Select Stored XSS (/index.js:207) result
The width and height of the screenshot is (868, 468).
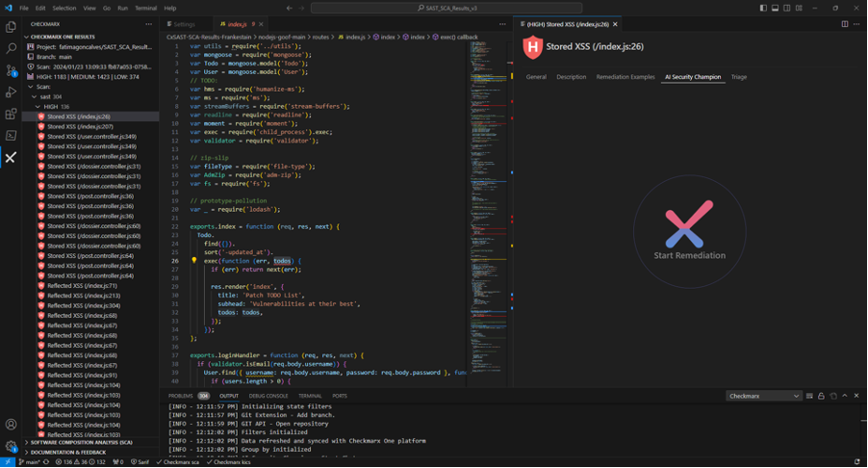(x=80, y=127)
